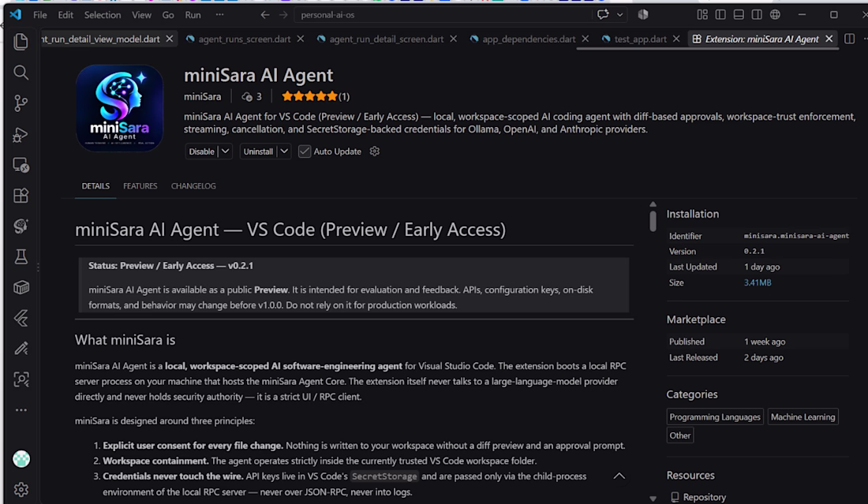Click the miniSara publisher link
868x504 pixels.
[202, 96]
